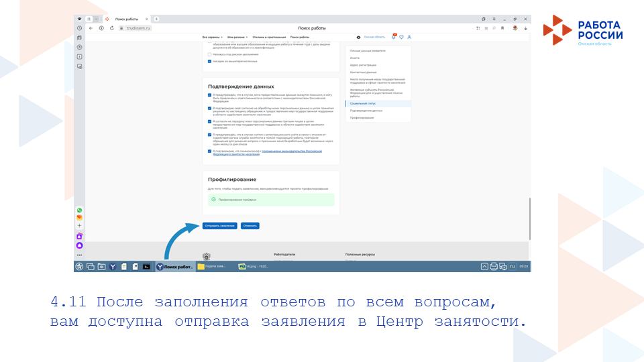Click the 'Отправить заявление' button
This screenshot has width=644, height=362.
(219, 226)
